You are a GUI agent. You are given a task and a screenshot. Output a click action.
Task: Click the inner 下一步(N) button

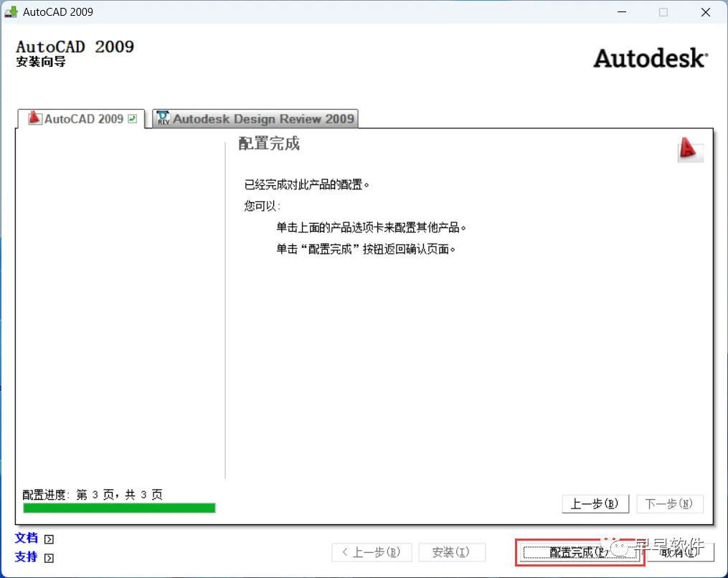pyautogui.click(x=669, y=503)
